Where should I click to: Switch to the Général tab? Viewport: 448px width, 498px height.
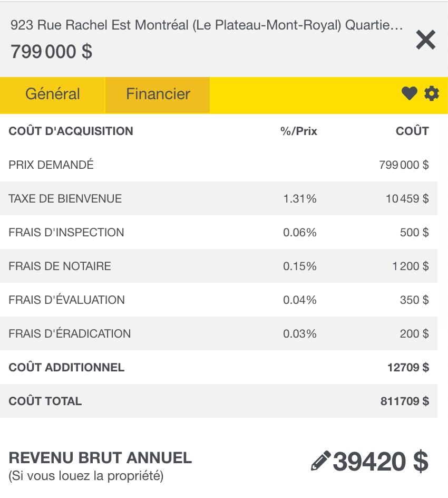(x=53, y=94)
